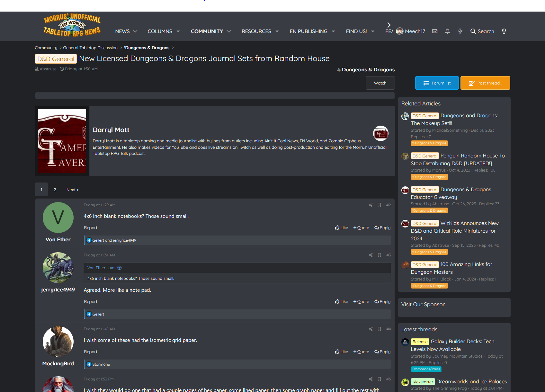The width and height of the screenshot is (545, 392).
Task: Report MockingBird's post
Action: [x=91, y=352]
